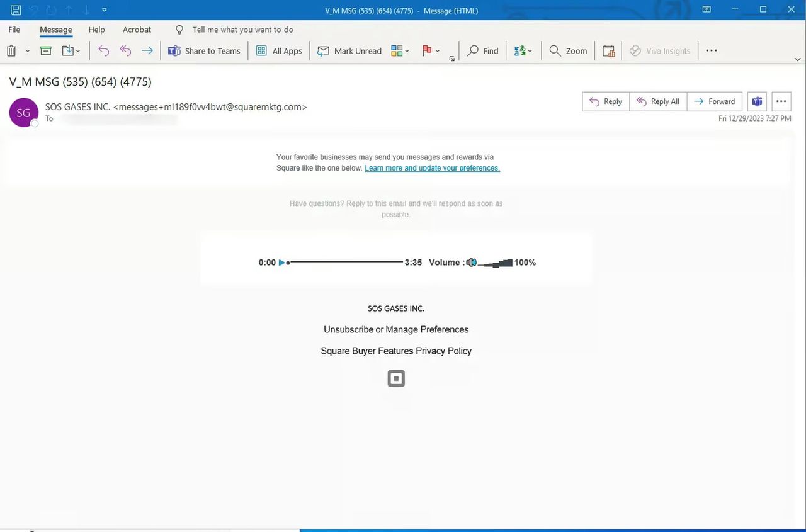Click Reply All button in message header
The width and height of the screenshot is (806, 532).
click(x=658, y=101)
